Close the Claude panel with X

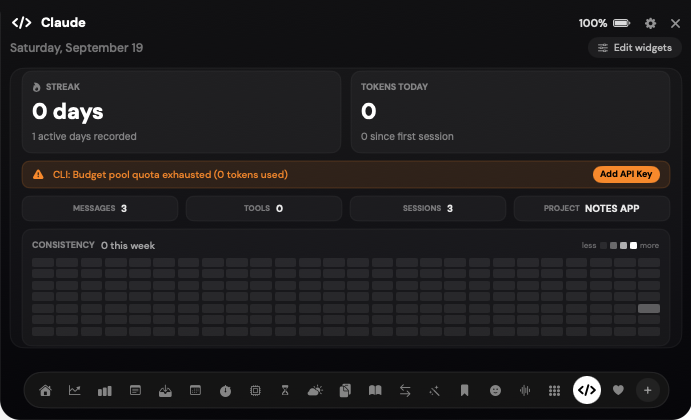(x=675, y=23)
